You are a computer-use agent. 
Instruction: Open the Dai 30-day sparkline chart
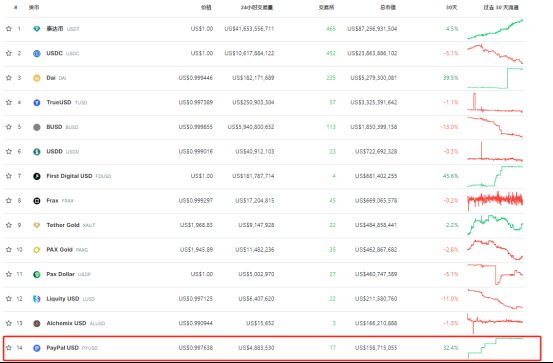click(x=495, y=78)
